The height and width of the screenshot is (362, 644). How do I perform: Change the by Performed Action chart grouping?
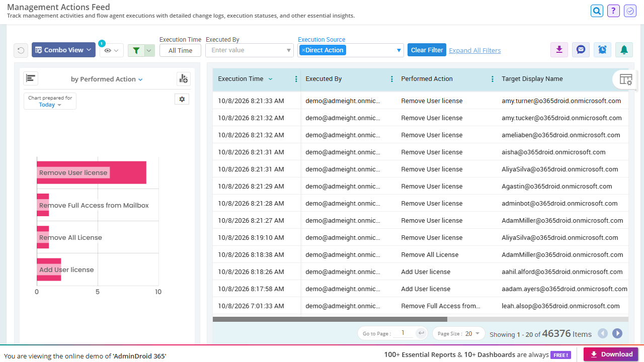pos(107,79)
